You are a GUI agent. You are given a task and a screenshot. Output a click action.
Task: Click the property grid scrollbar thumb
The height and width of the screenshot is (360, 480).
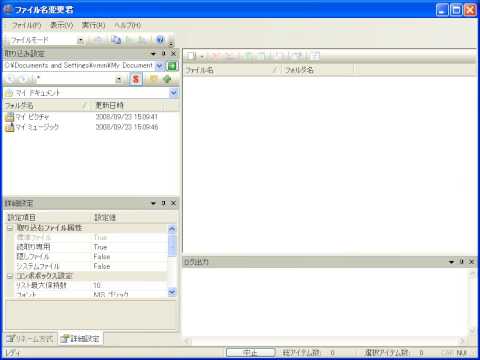pos(172,245)
